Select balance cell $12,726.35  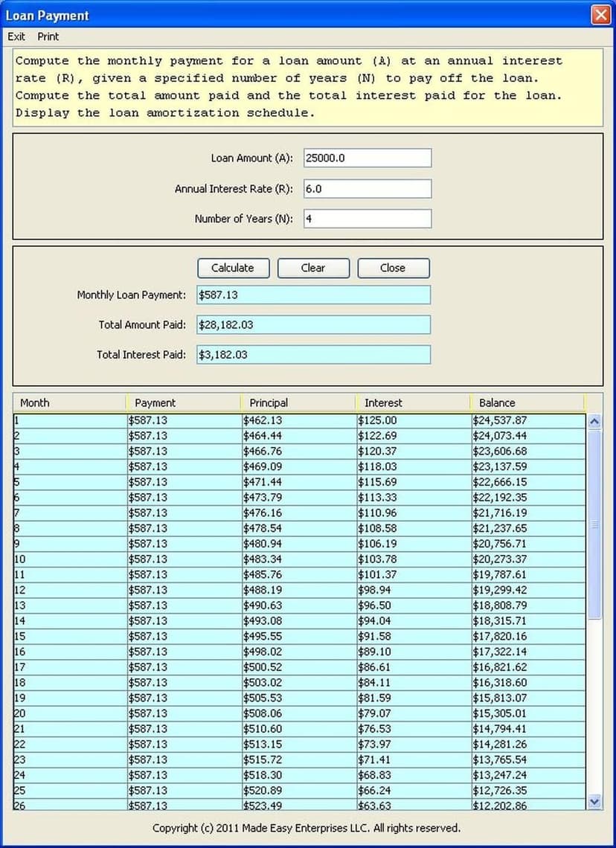tap(528, 790)
